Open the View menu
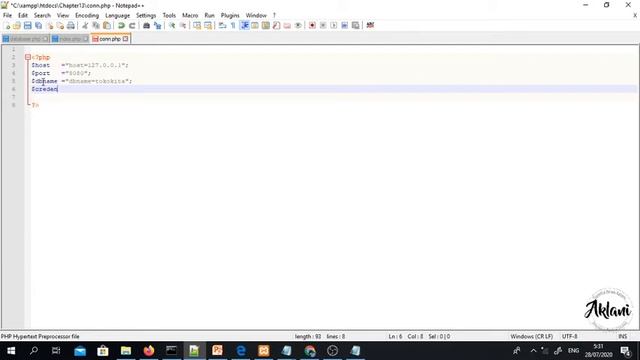 point(63,16)
